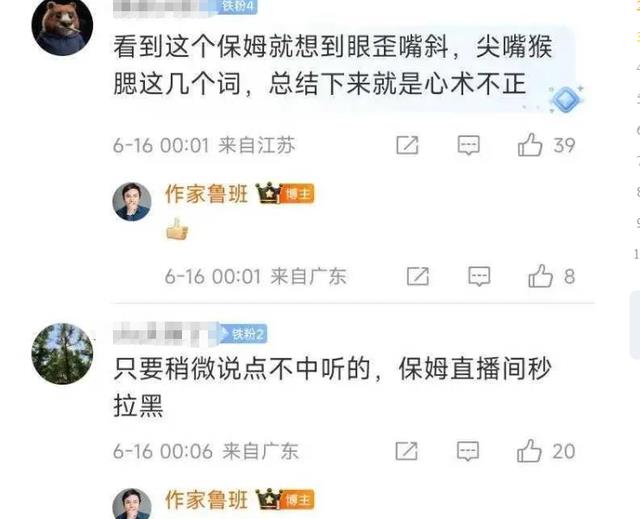Open the tree avatar profile
The height and width of the screenshot is (519, 640).
62,354
